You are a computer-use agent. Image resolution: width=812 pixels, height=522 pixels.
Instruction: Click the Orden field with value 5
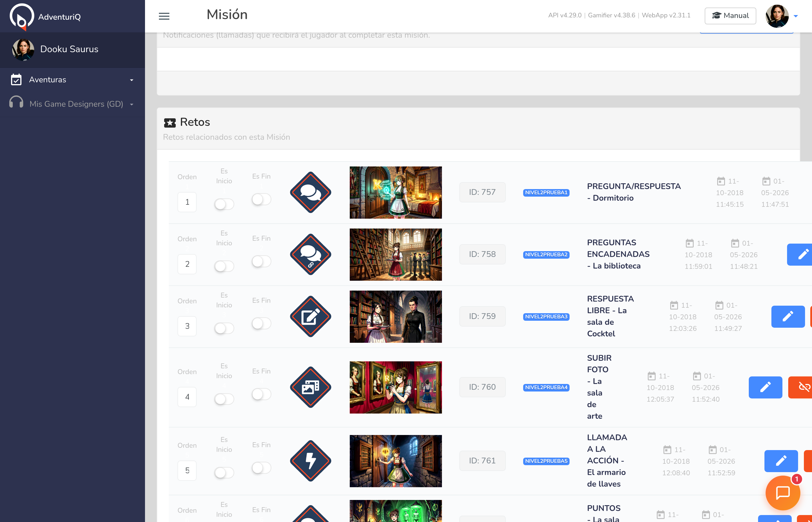tap(187, 470)
